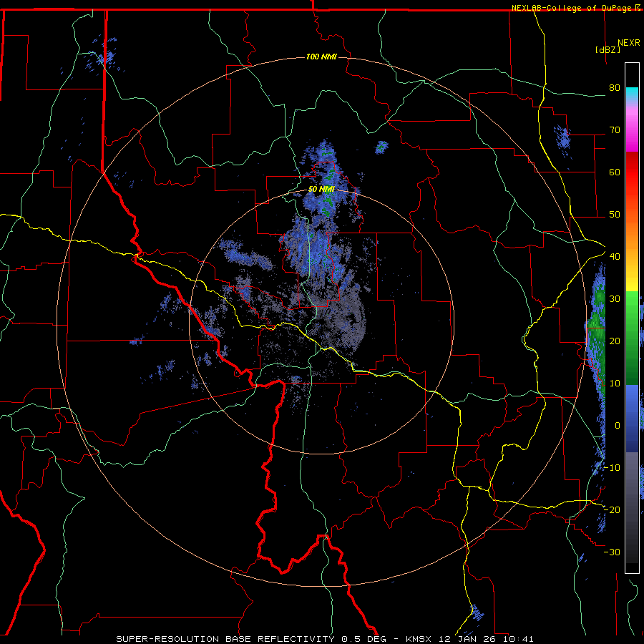This screenshot has width=644, height=644.
Task: Click the NEXLAB-College of DuPage credit text
Action: (x=575, y=8)
